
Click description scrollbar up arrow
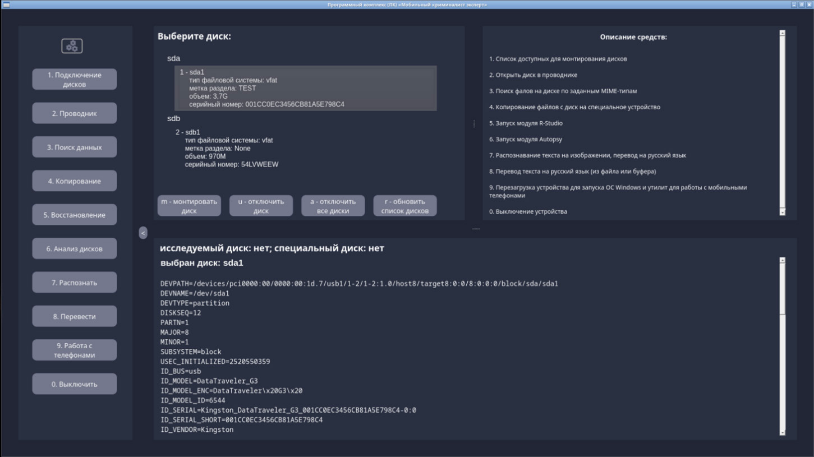(782, 33)
